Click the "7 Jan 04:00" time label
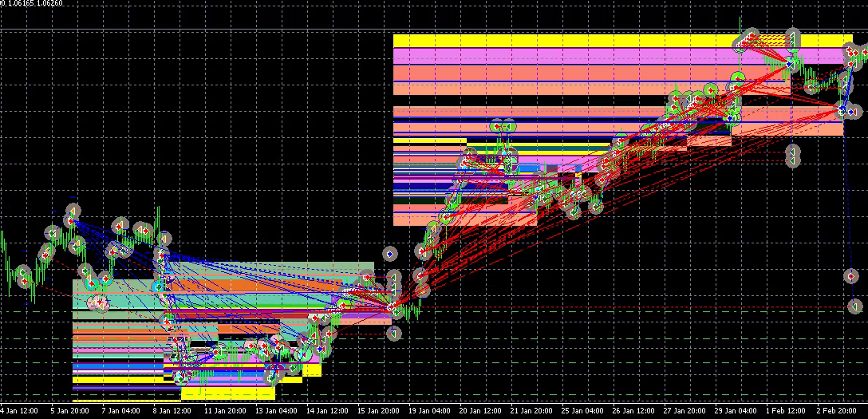 coord(121,411)
